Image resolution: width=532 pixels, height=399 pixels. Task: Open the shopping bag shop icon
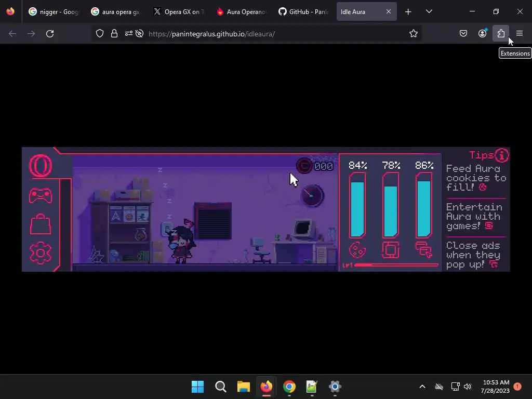[41, 224]
